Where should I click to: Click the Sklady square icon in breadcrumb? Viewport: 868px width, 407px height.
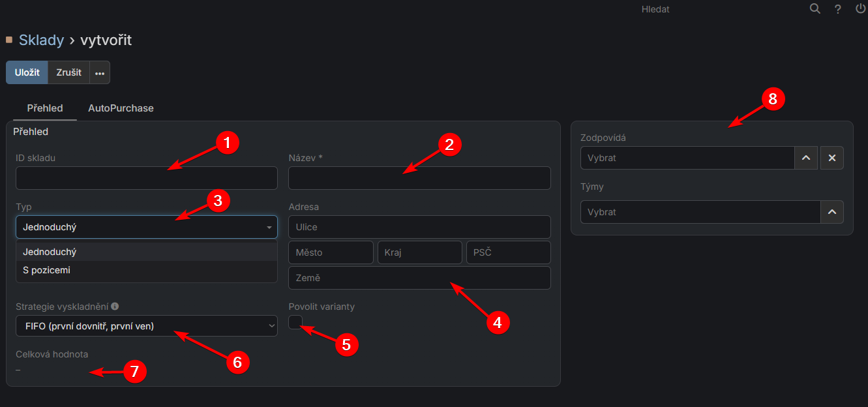(9, 40)
